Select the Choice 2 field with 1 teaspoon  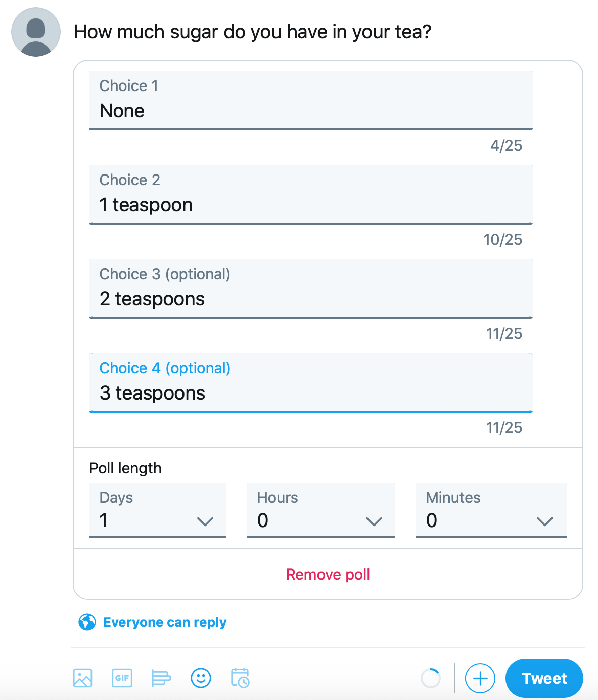point(311,205)
